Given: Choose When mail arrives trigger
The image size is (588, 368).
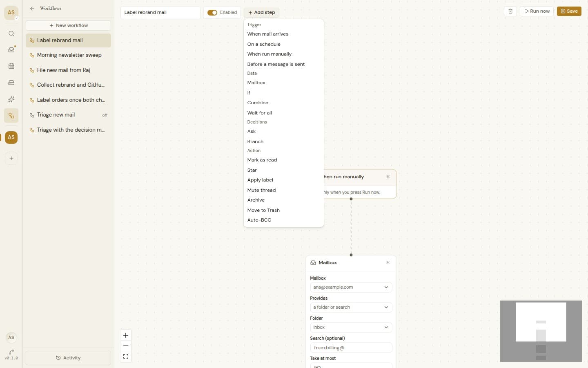Looking at the screenshot, I should click(284, 34).
